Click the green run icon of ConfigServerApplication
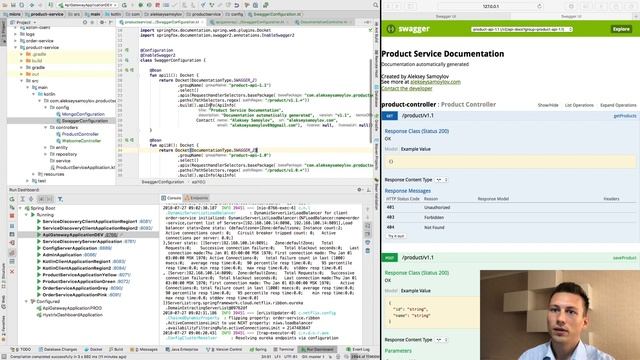Image resolution: width=640 pixels, height=360 pixels. tap(39, 248)
